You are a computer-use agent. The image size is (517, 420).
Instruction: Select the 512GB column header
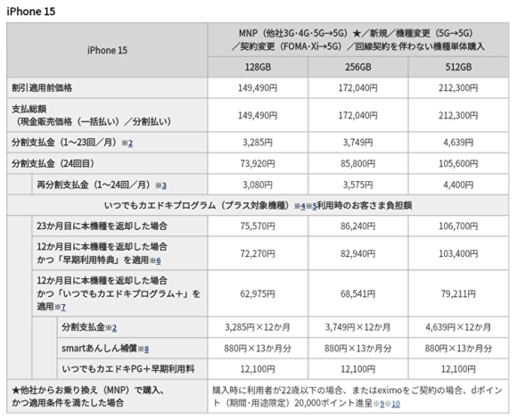(x=458, y=67)
